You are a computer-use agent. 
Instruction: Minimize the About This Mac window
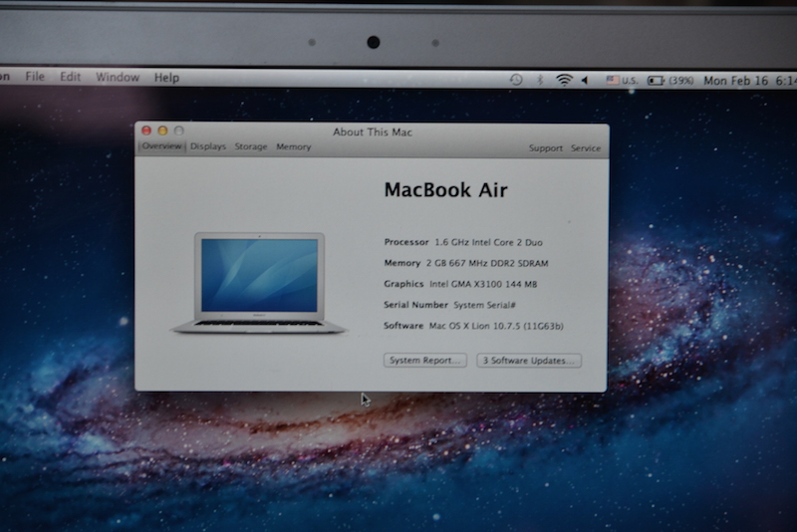pos(162,131)
